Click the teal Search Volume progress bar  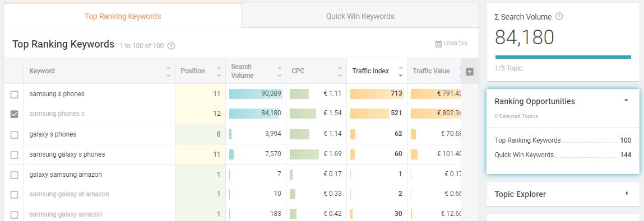click(x=563, y=57)
